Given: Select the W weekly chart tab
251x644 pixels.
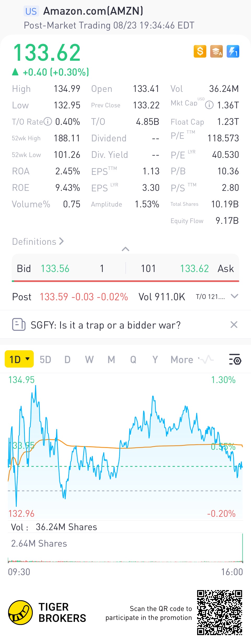Looking at the screenshot, I should [89, 360].
